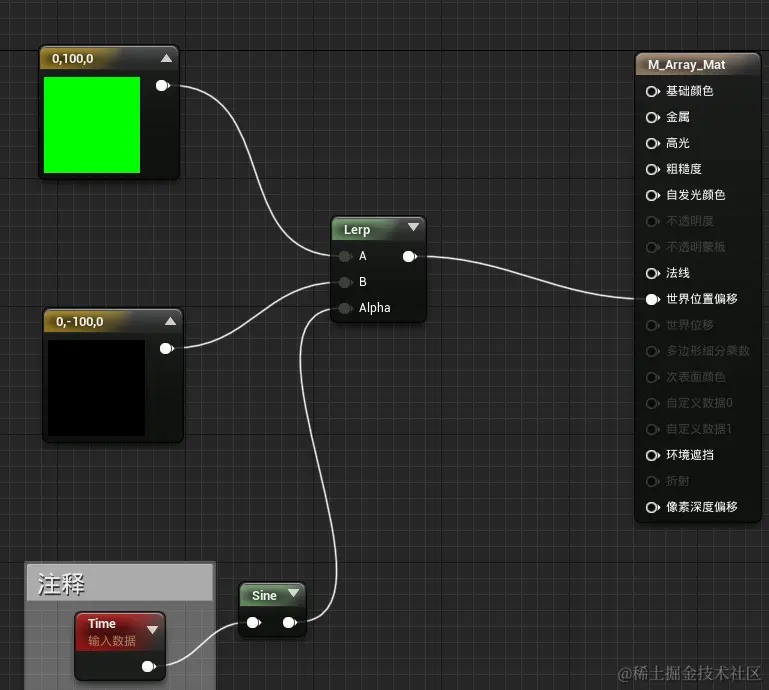Viewport: 769px width, 690px height.
Task: Expand the Time node preview arrow
Action: [153, 630]
